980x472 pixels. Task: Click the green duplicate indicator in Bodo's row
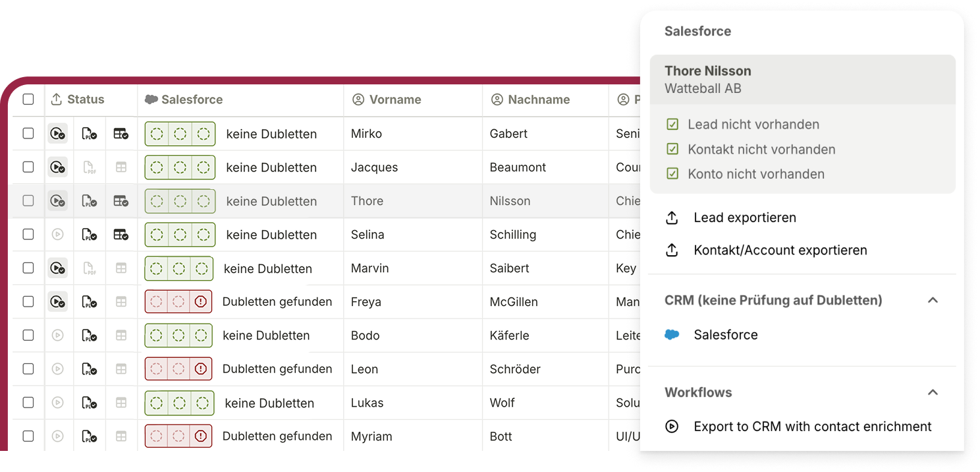pos(178,336)
